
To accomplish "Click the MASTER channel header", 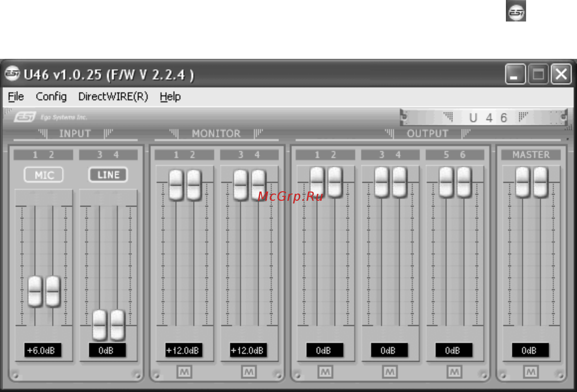I will pyautogui.click(x=531, y=155).
